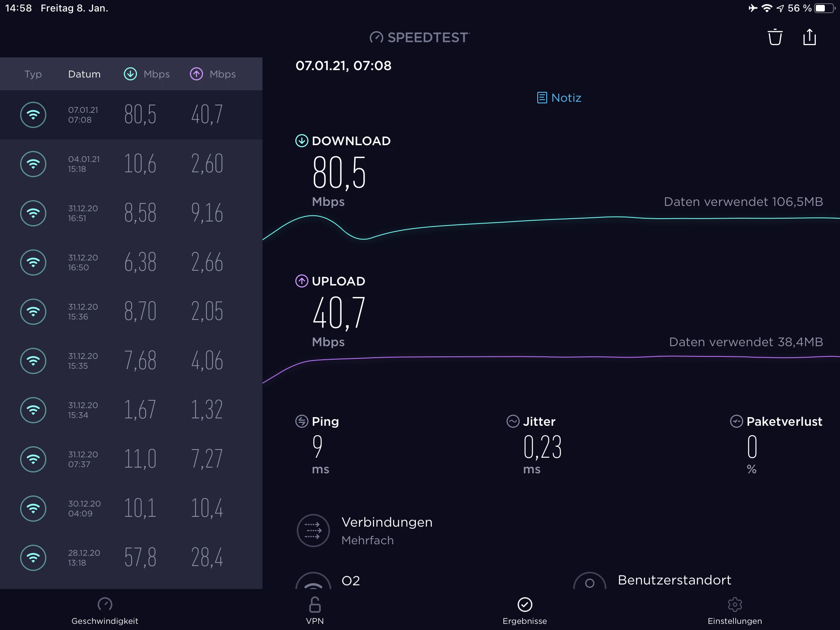Screen dimensions: 840x630
Task: Tap Wi-Fi icon of 31.12.20 16:51 result
Action: [33, 213]
